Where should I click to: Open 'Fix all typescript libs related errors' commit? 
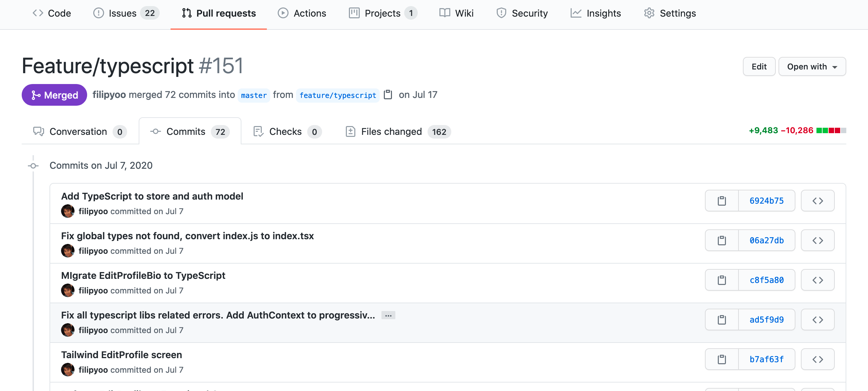coord(218,315)
